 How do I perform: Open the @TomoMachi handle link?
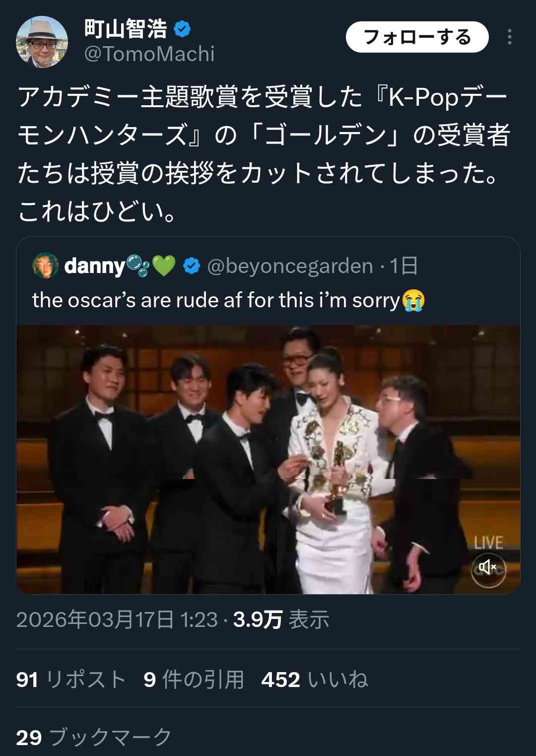tap(149, 54)
